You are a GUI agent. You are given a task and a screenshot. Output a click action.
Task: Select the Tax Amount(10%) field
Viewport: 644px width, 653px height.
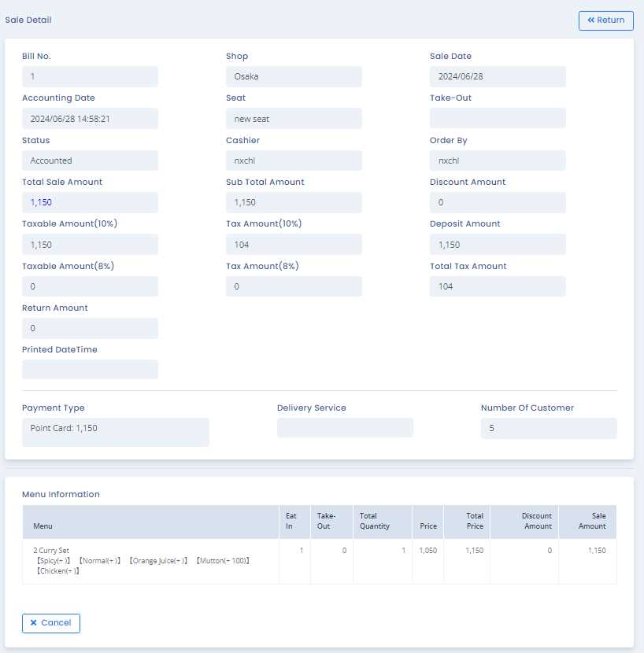point(294,245)
